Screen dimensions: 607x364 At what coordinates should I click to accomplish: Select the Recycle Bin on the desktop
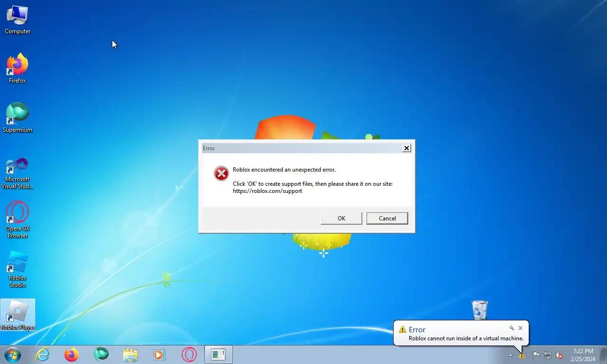(x=479, y=310)
